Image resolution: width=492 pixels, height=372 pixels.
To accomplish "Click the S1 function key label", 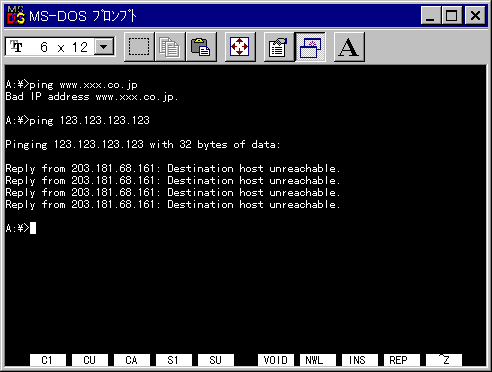I will click(173, 360).
